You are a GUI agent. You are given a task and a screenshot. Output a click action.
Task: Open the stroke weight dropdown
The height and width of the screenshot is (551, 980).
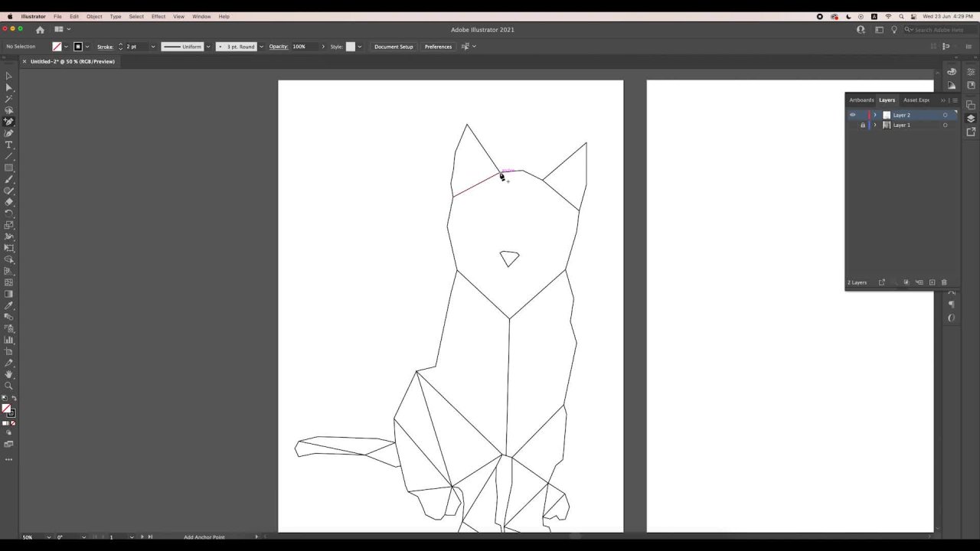click(x=152, y=47)
